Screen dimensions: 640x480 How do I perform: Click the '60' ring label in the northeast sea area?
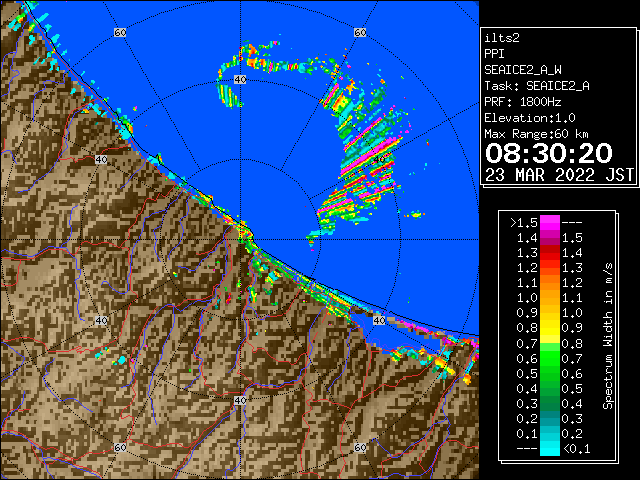pyautogui.click(x=360, y=32)
